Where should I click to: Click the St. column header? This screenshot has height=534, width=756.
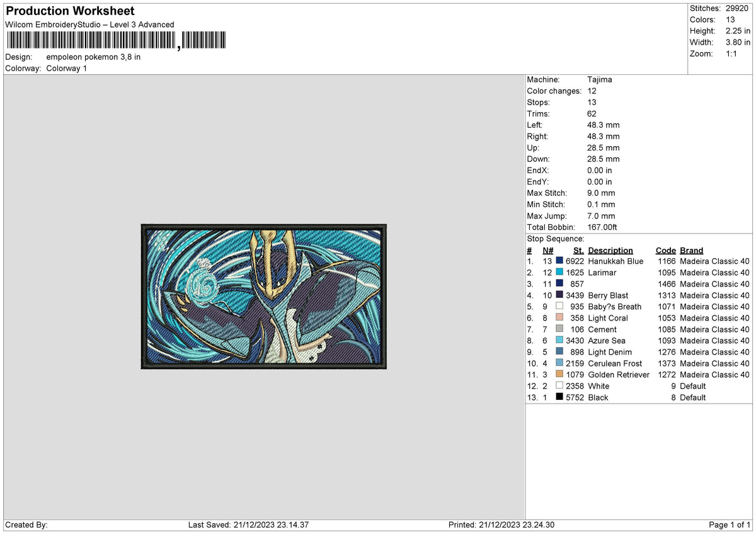click(x=579, y=250)
